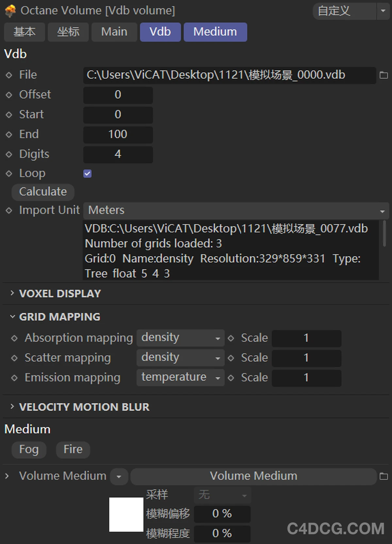Switch to the 坐标 tab

click(x=68, y=32)
